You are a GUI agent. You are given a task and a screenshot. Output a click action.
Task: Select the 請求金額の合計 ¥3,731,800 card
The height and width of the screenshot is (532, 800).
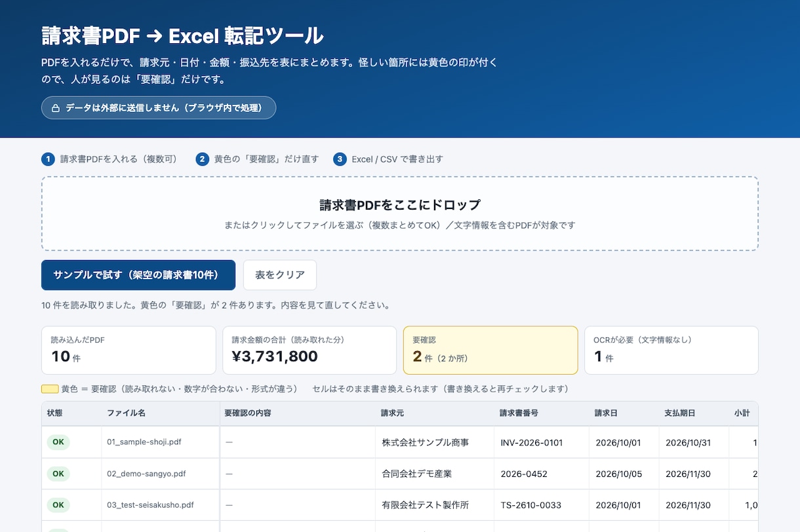click(x=310, y=351)
